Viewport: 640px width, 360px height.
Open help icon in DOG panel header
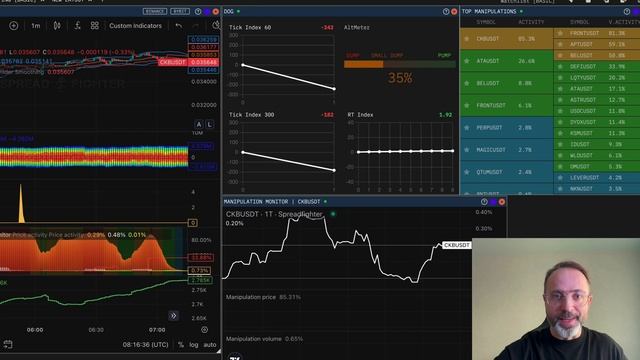coord(446,11)
